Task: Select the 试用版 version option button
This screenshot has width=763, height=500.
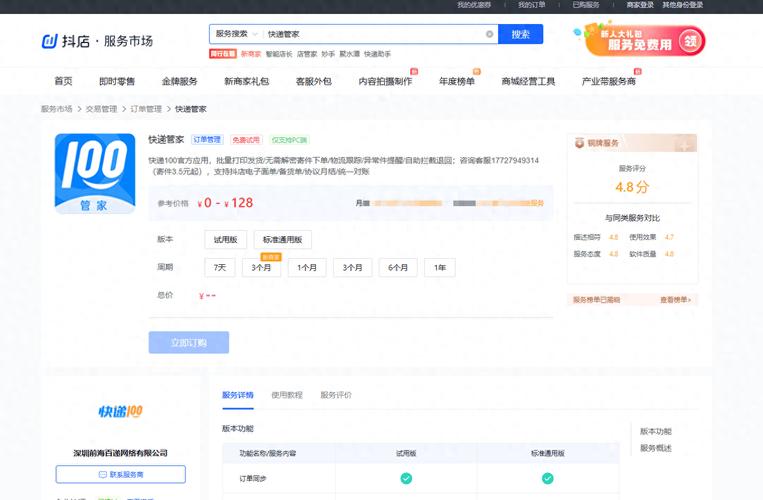Action: point(226,240)
